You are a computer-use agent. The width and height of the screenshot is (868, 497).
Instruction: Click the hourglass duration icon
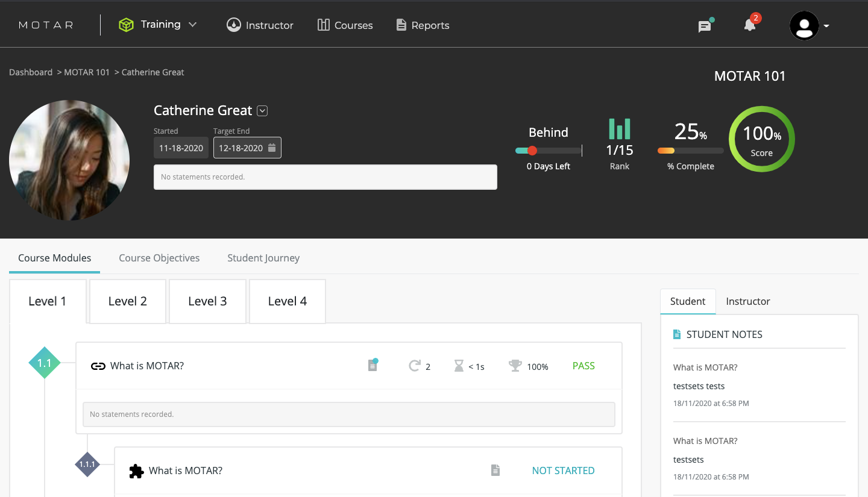(x=459, y=366)
